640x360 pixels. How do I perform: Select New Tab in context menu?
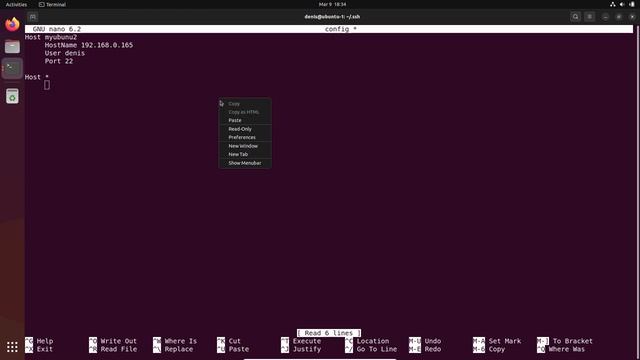click(245, 154)
